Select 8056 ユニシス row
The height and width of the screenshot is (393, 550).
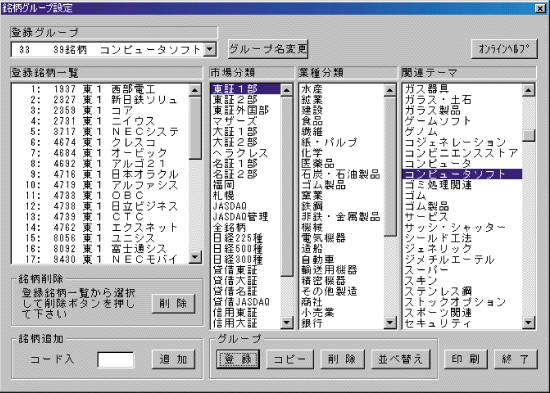point(100,238)
